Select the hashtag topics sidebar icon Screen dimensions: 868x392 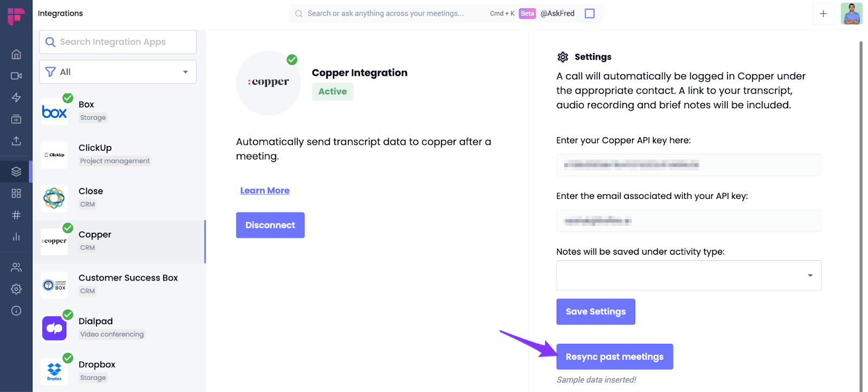coord(16,215)
